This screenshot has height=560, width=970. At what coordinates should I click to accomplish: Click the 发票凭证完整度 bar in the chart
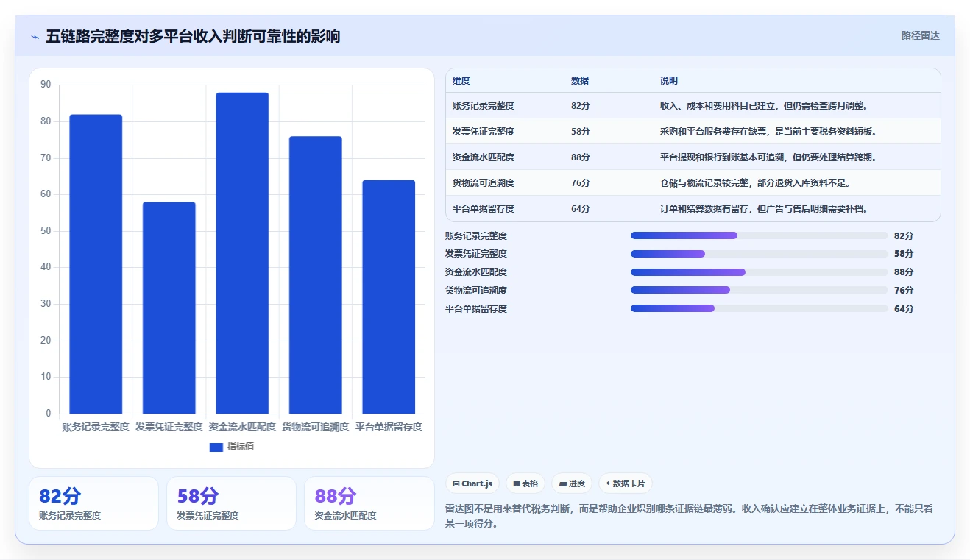(x=169, y=308)
